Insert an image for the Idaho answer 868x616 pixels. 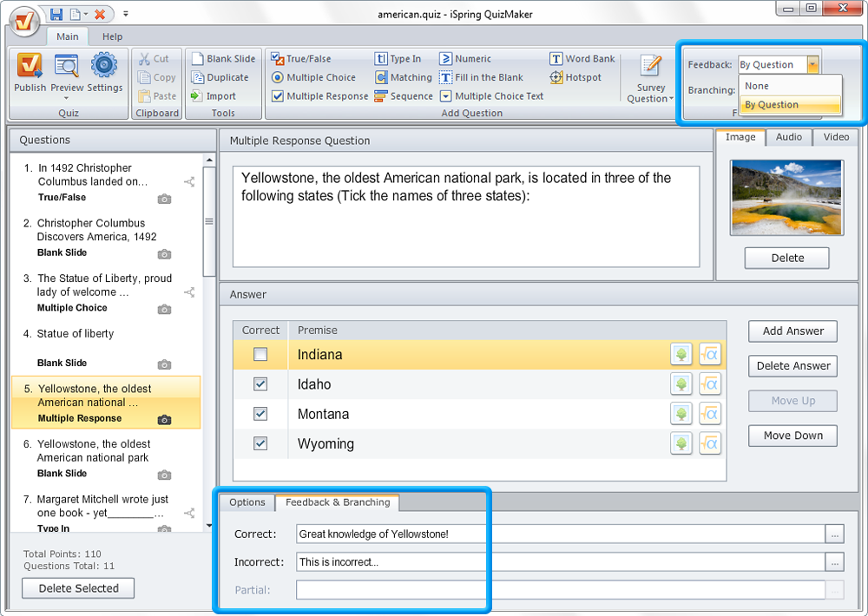tap(681, 383)
